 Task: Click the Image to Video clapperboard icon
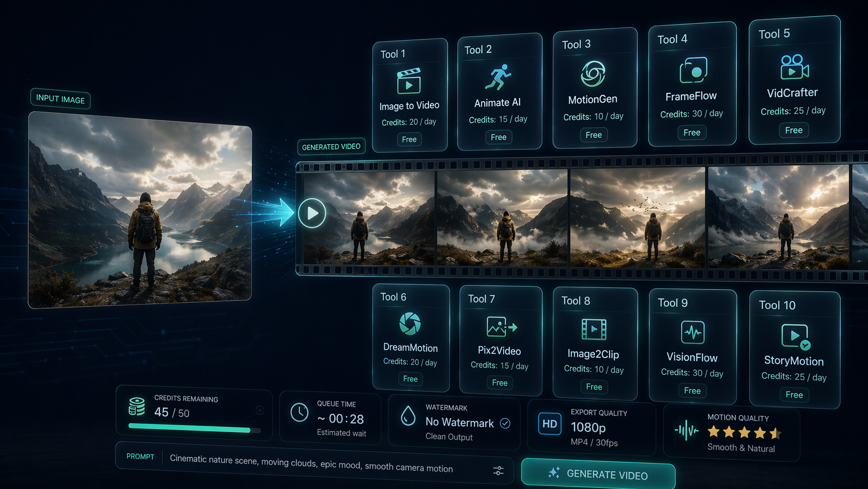[x=409, y=81]
